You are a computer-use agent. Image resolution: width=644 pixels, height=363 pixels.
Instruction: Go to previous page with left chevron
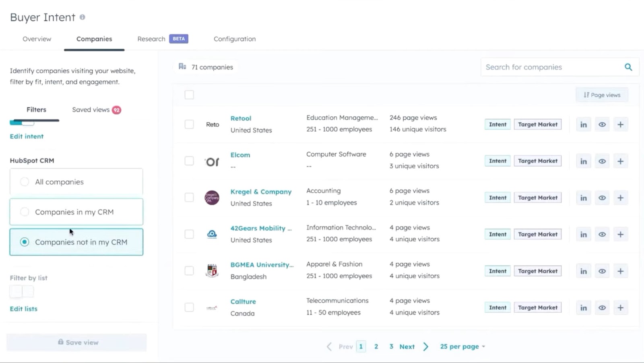329,346
